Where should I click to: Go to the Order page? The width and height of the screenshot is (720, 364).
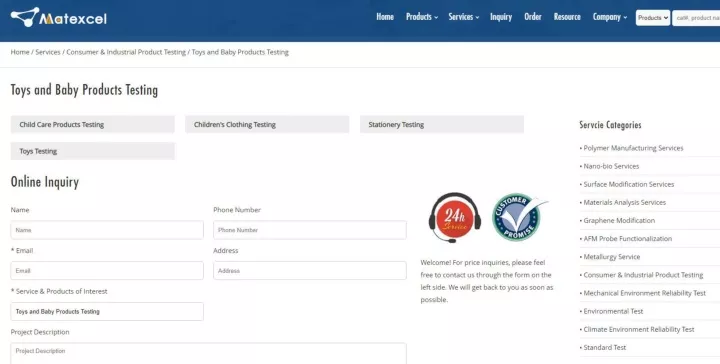tap(533, 17)
